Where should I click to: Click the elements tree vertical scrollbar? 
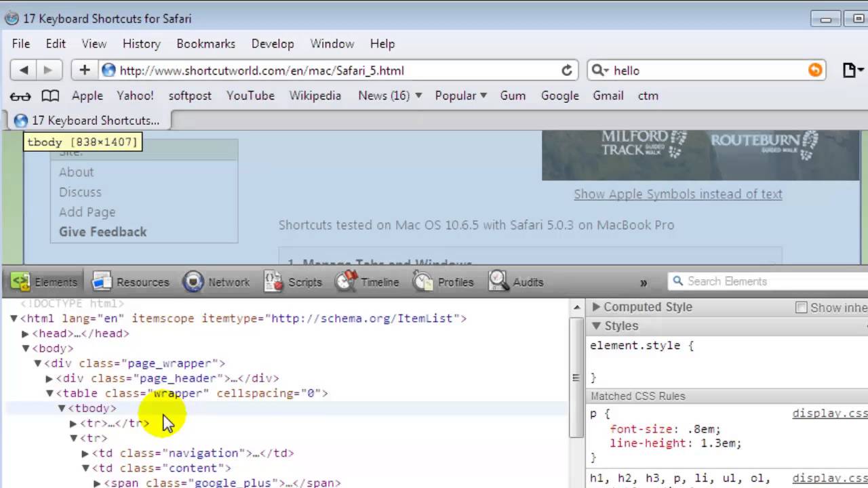click(576, 378)
